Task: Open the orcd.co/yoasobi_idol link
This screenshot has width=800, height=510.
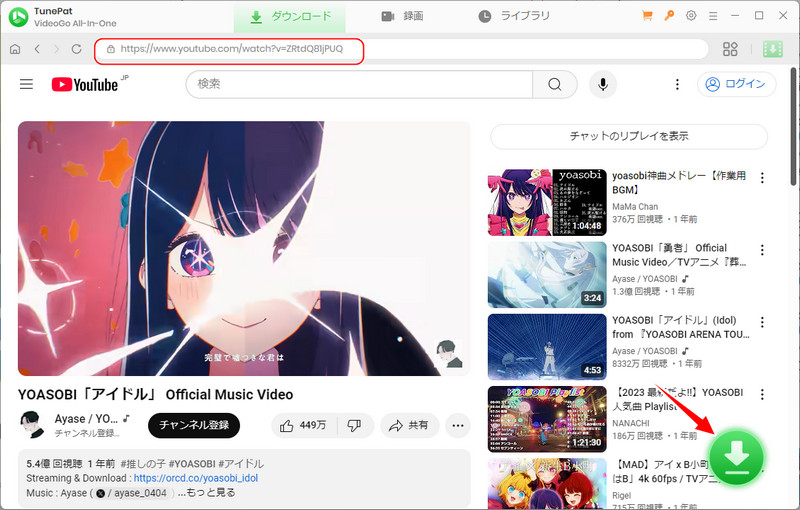Action: (x=196, y=478)
